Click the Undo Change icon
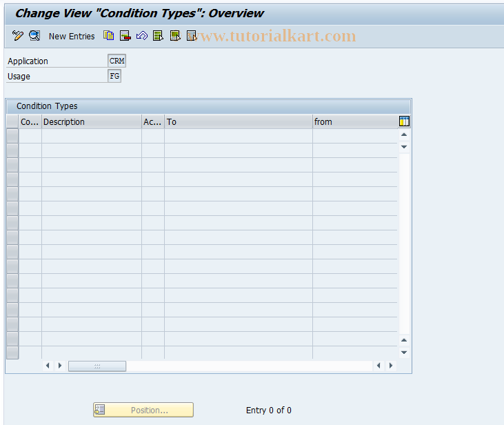 142,35
